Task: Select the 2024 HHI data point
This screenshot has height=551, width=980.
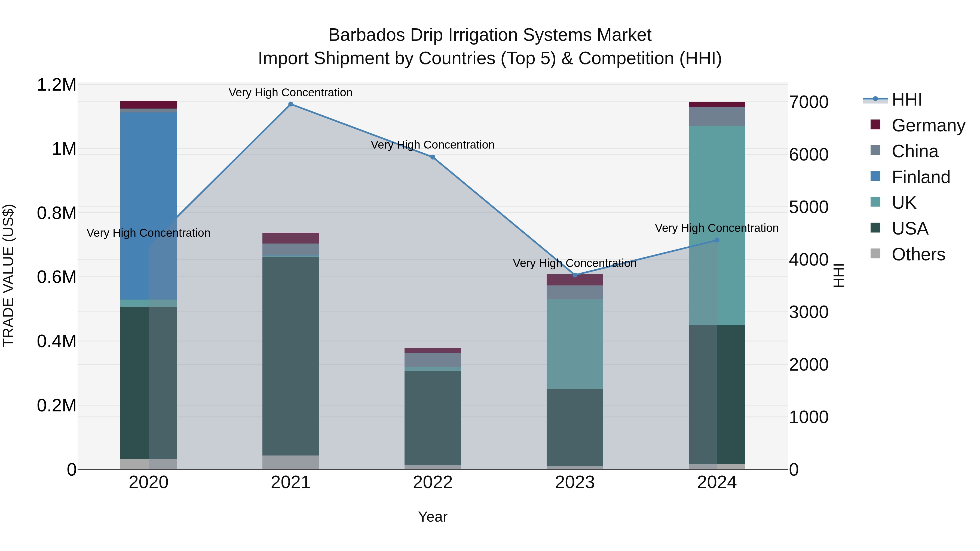Action: point(717,240)
